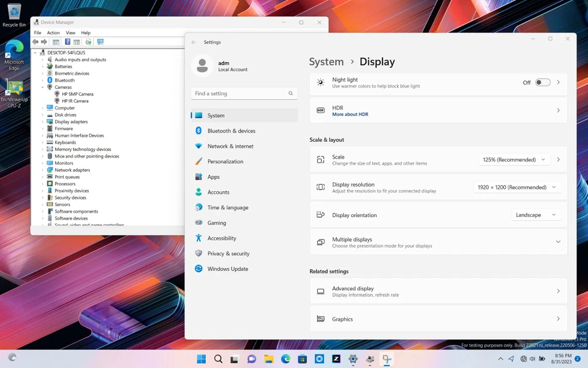
Task: Select Accessibility in the settings sidebar
Action: (x=222, y=238)
